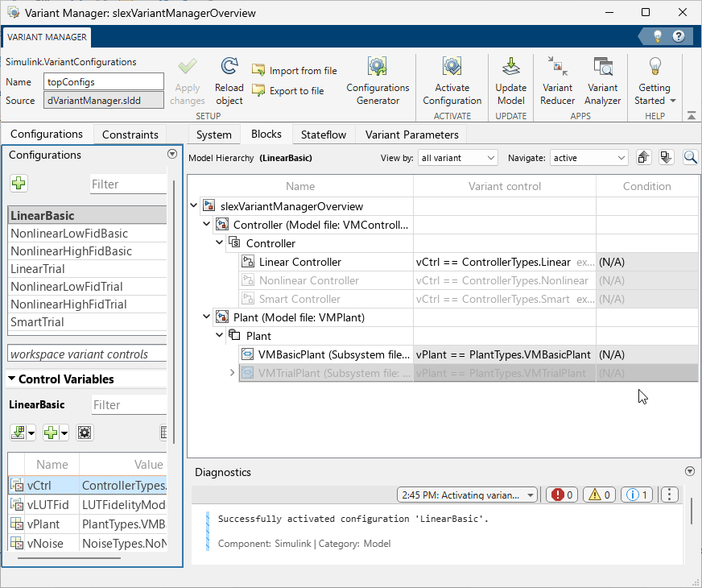
Task: Open the Diagnostics panel options circle
Action: tap(689, 471)
